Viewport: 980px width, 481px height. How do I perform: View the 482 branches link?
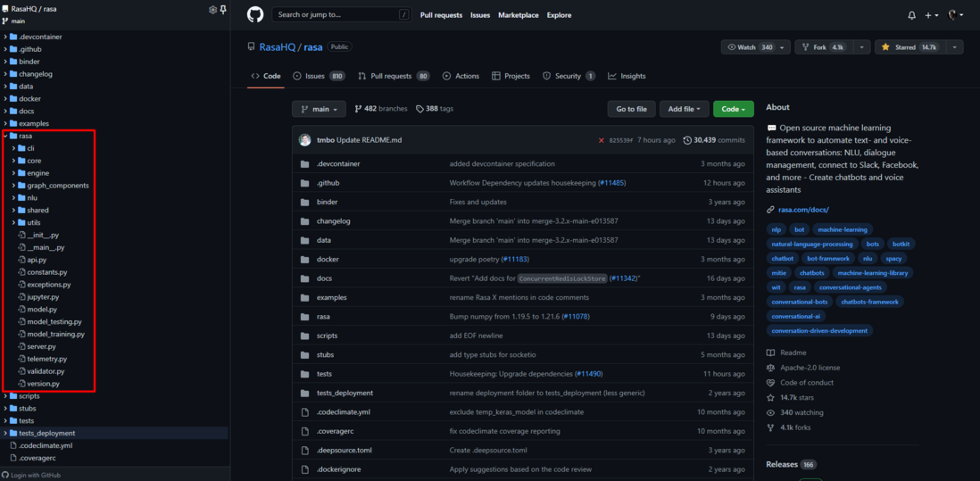point(380,109)
